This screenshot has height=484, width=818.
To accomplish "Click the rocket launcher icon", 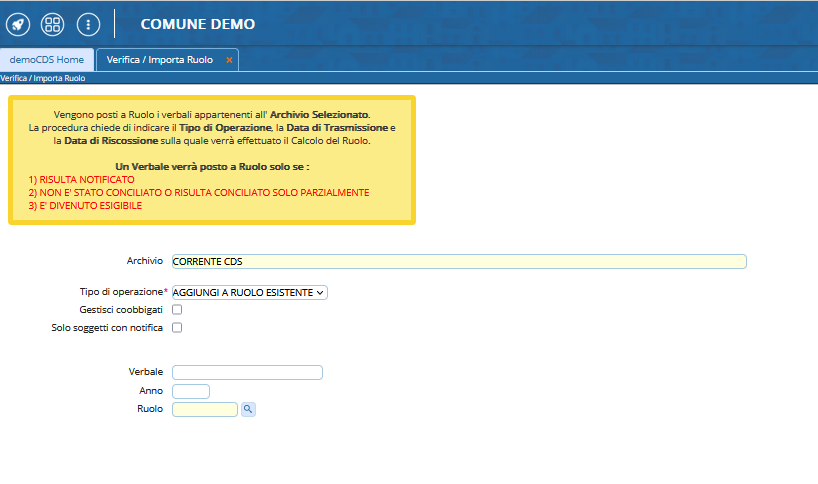I will click(17, 23).
